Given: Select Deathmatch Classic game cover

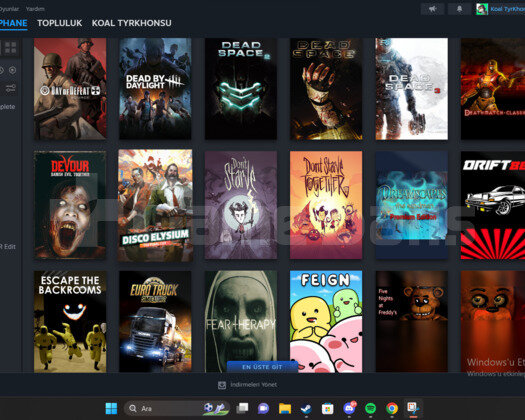Looking at the screenshot, I should tap(493, 88).
